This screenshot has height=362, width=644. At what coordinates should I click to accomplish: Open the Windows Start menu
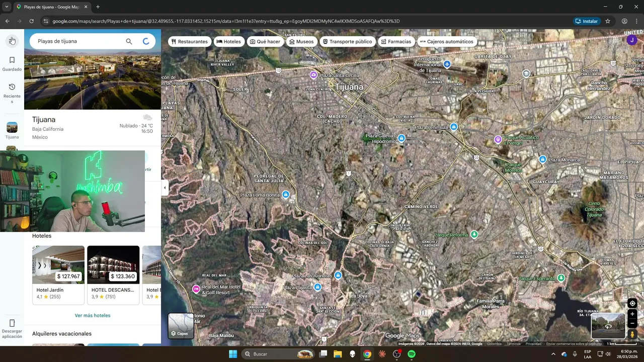pos(233,354)
